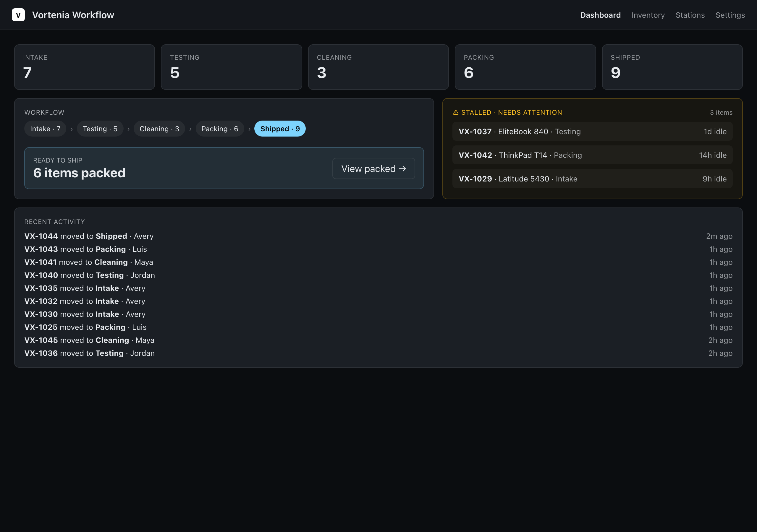Go to the Inventory page

[648, 15]
